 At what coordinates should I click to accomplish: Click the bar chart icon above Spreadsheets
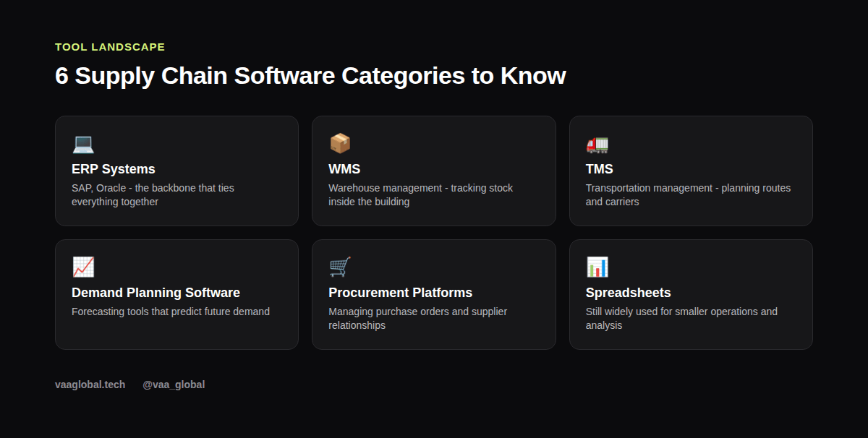597,267
